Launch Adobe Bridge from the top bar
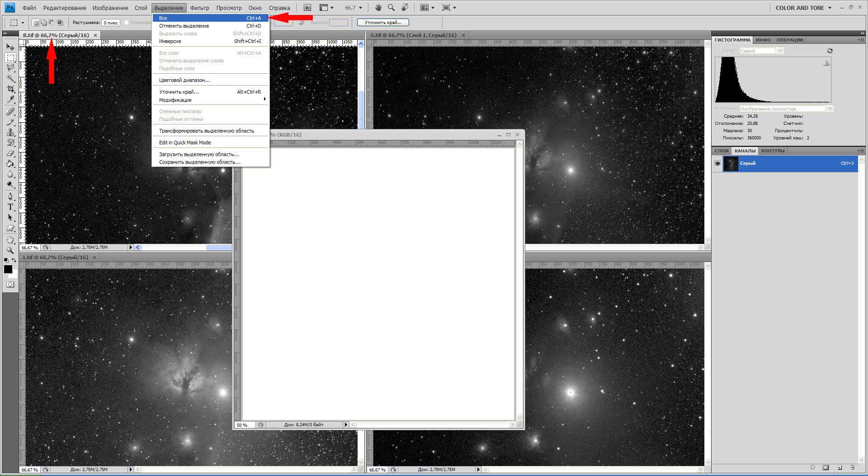The image size is (868, 476). pyautogui.click(x=307, y=8)
